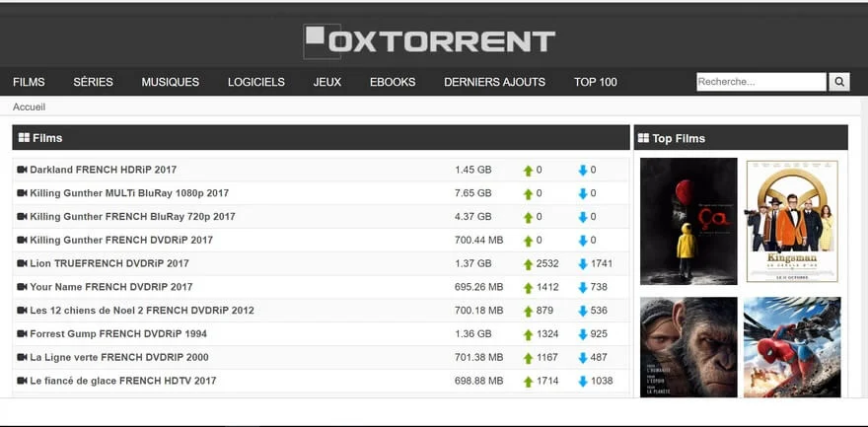Click the search magnifier button

coord(839,82)
